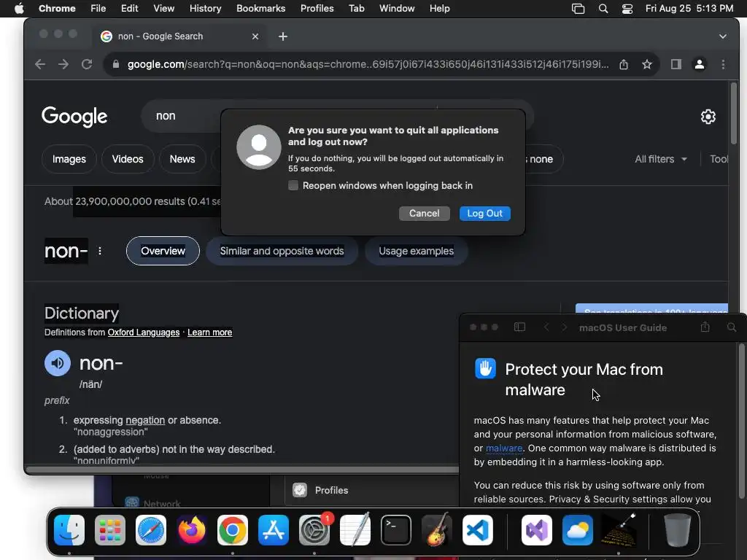Select the Videos filter
The width and height of the screenshot is (747, 560).
pos(128,159)
